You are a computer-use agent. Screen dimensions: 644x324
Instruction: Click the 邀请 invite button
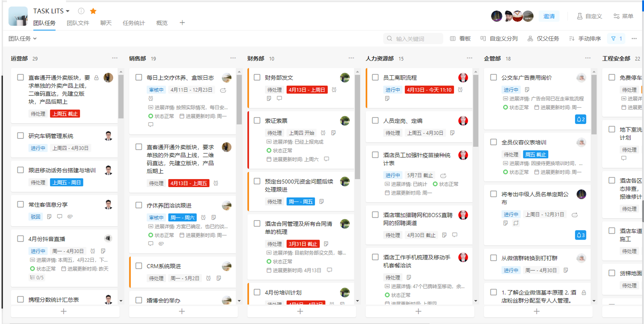pos(549,16)
